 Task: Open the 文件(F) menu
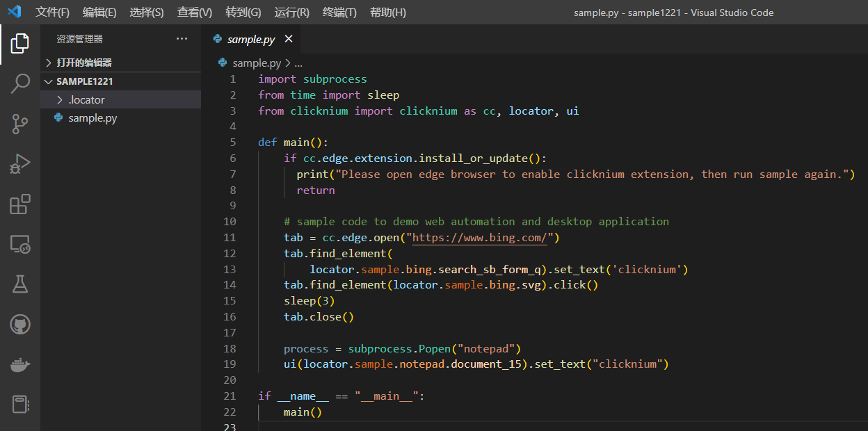53,13
